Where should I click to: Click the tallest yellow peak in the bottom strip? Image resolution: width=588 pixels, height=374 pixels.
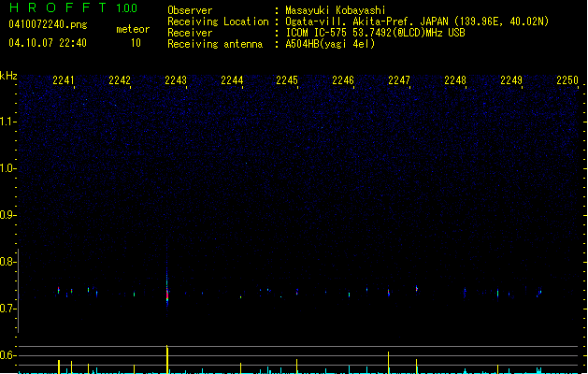click(x=167, y=359)
